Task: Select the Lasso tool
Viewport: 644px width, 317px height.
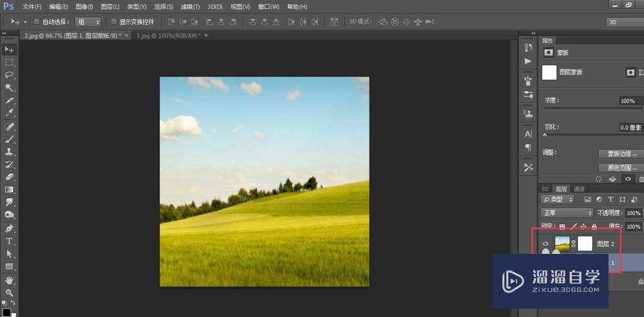Action: 9,75
